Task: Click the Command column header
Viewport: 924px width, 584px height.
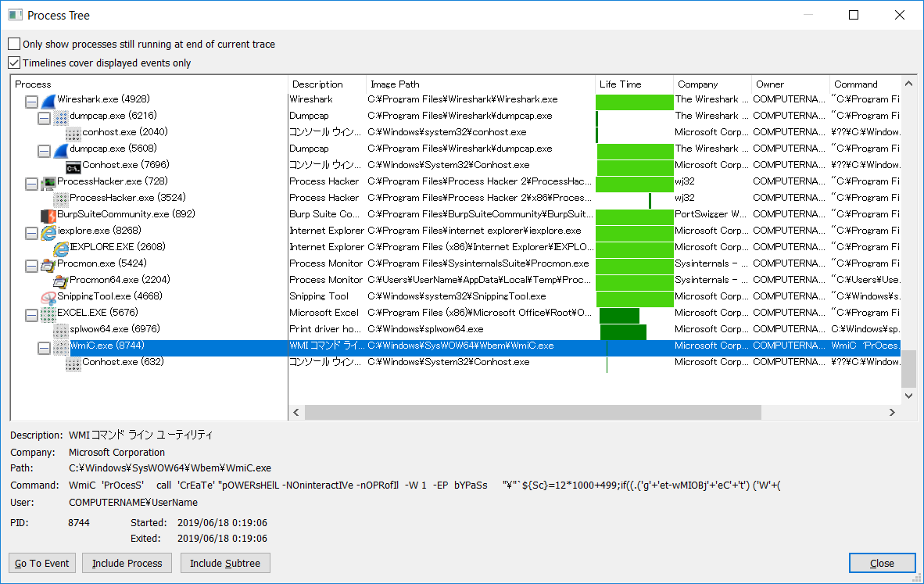Action: coord(865,84)
